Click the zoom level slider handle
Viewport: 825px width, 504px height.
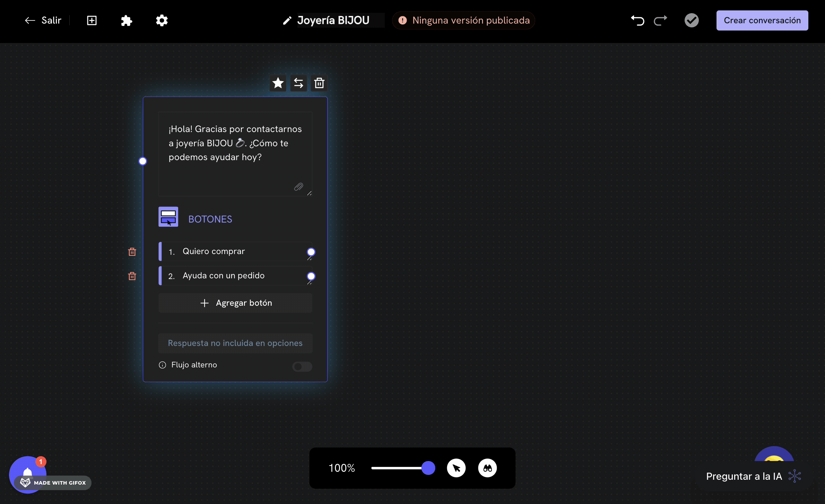[428, 468]
